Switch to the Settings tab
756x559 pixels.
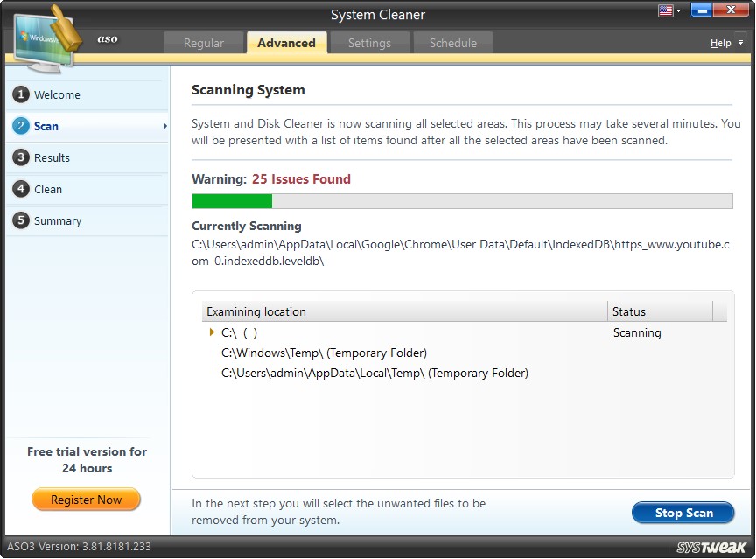(x=368, y=42)
